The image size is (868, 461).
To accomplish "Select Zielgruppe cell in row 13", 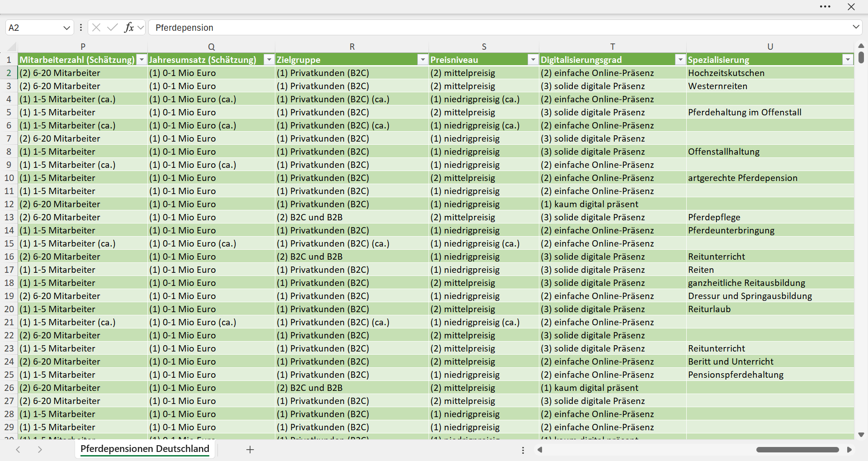I will click(x=352, y=217).
